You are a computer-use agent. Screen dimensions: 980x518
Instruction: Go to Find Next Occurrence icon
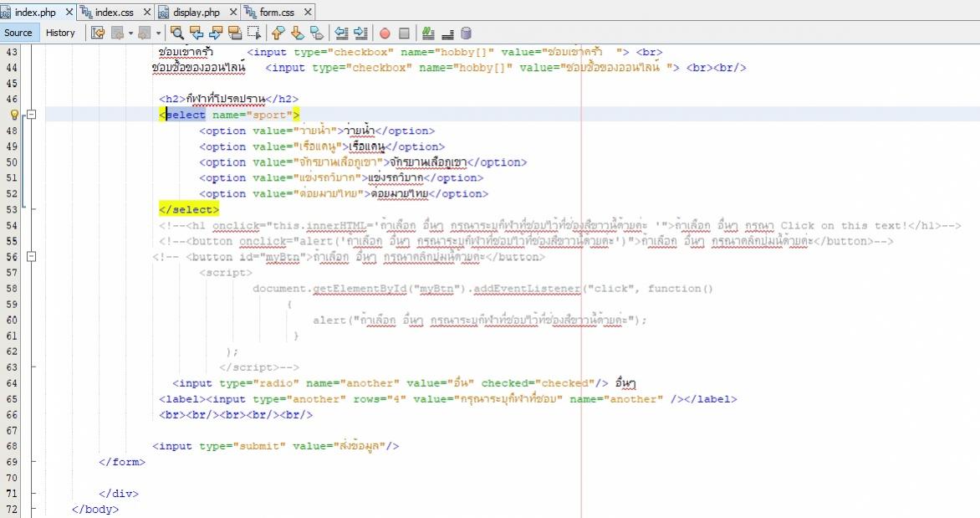[x=216, y=33]
